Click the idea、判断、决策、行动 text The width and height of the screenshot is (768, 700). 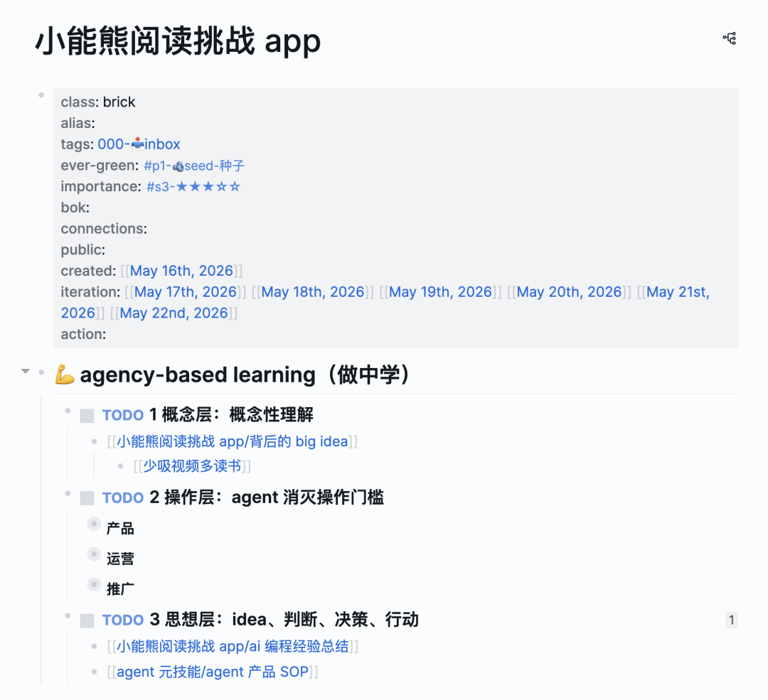point(325,620)
